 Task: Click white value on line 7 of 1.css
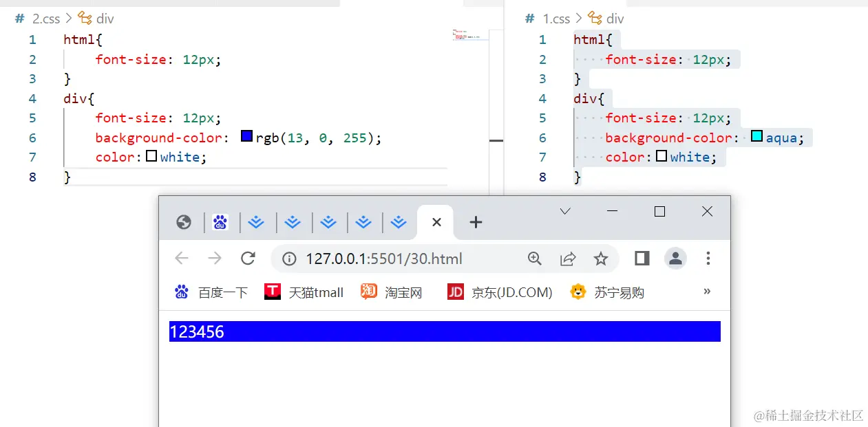click(691, 157)
